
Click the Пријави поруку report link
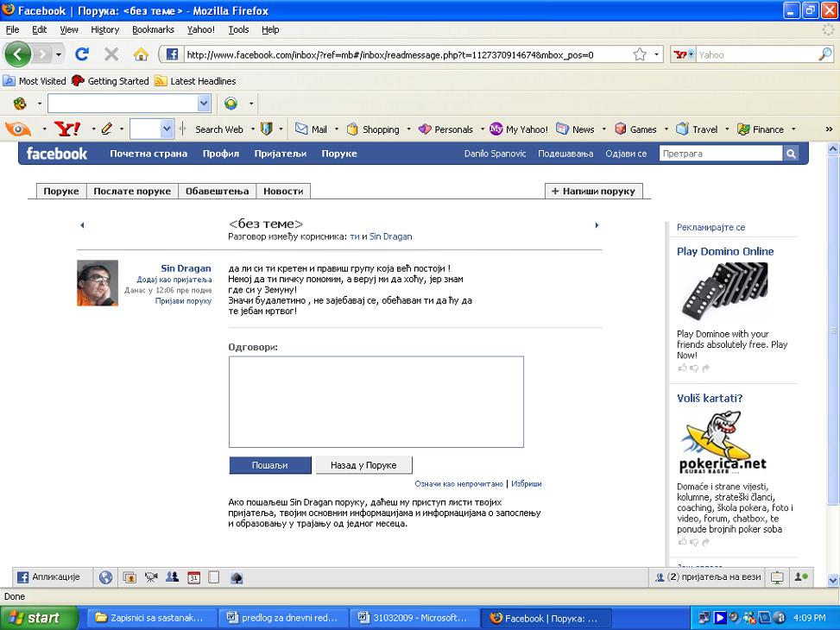183,301
